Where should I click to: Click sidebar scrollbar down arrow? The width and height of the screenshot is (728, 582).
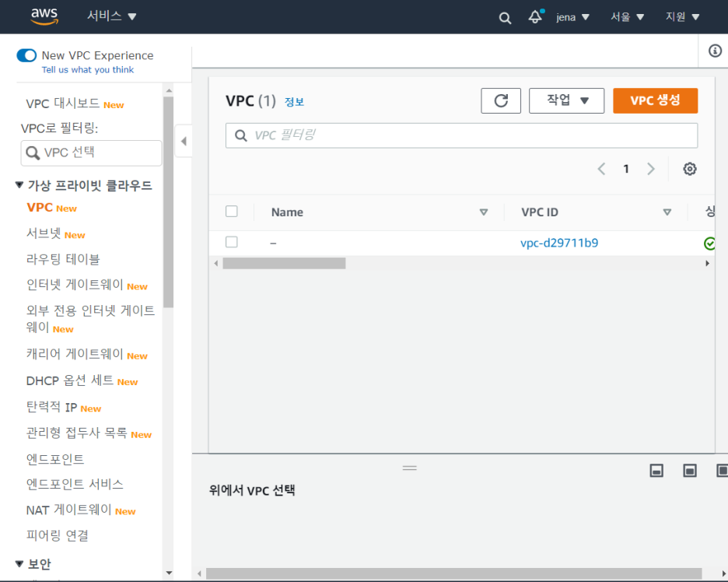[x=169, y=573]
